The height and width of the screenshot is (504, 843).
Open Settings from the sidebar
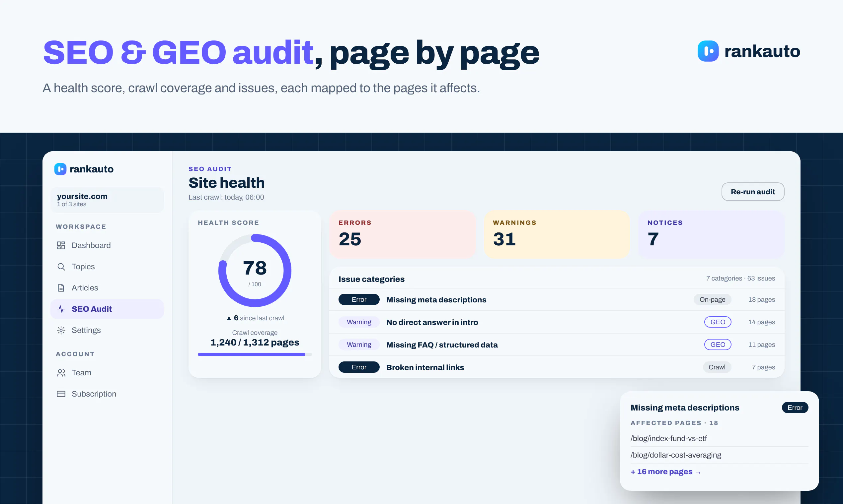coord(107,330)
